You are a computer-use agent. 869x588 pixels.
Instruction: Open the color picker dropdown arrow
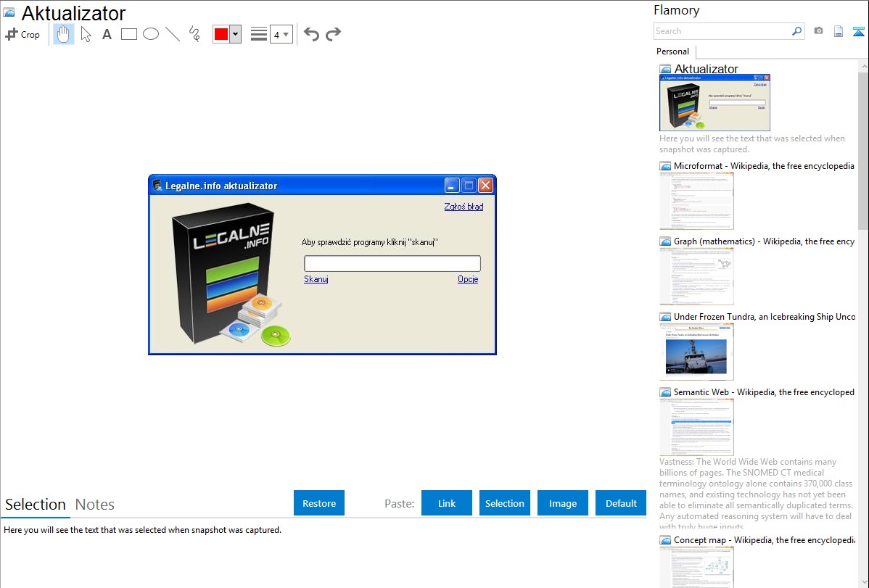235,34
